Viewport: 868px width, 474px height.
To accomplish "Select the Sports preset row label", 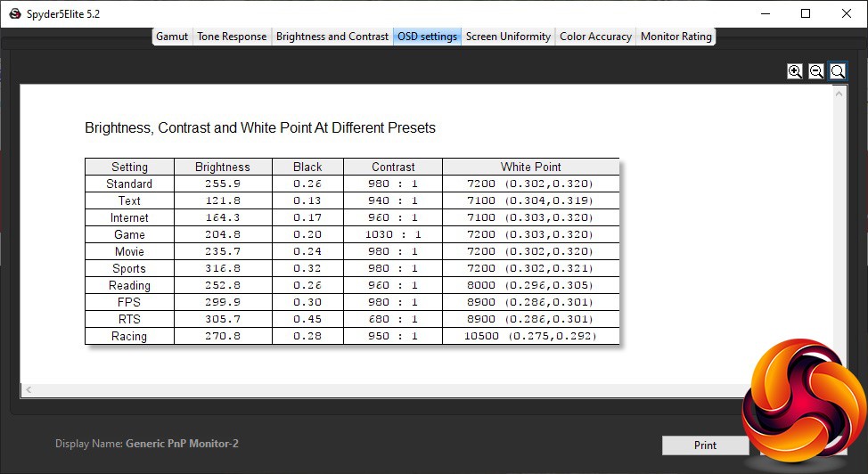I will click(x=129, y=268).
